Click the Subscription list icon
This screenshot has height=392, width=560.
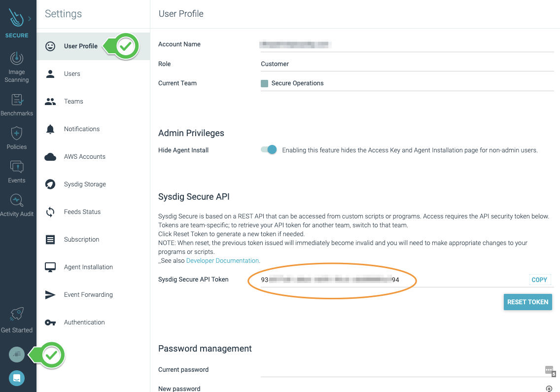coord(50,240)
